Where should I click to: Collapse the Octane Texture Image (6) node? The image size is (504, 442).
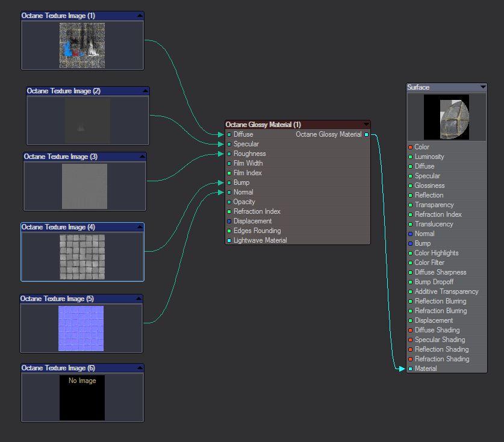(140, 368)
